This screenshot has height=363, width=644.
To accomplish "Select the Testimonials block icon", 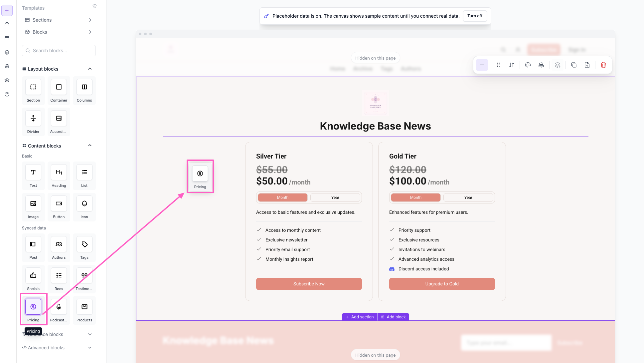I will click(84, 275).
